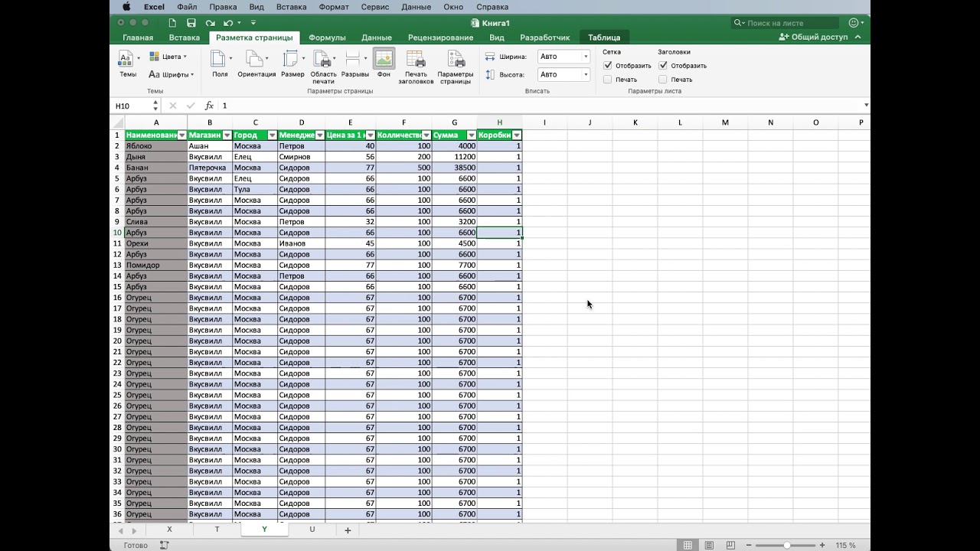The height and width of the screenshot is (551, 980).
Task: Switch to the Вставка ribbon tab
Action: (x=185, y=37)
